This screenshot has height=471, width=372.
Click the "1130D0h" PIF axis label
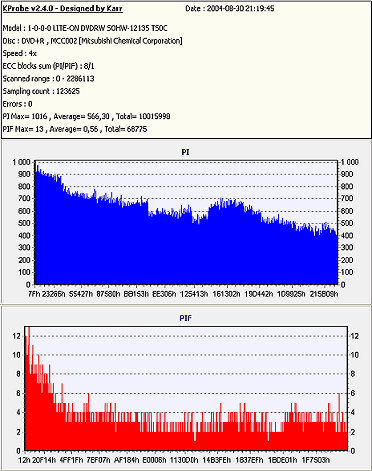[x=184, y=460]
